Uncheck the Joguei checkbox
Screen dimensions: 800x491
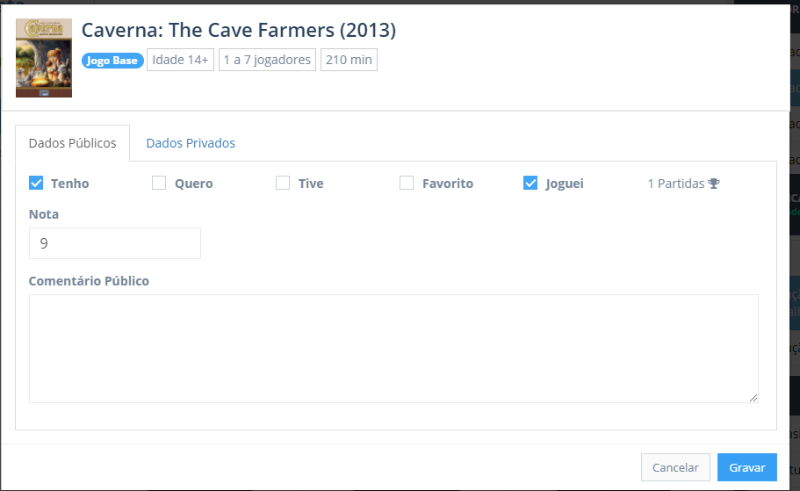531,183
